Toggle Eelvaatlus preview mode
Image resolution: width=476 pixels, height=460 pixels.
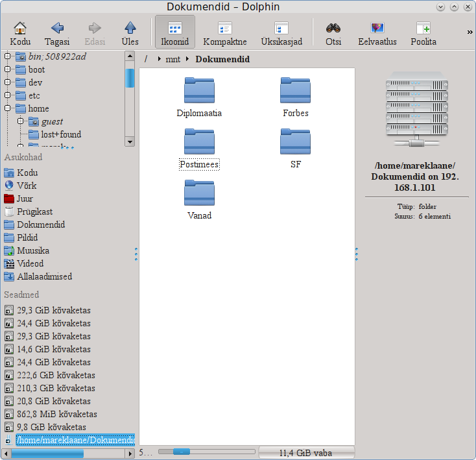click(x=377, y=33)
